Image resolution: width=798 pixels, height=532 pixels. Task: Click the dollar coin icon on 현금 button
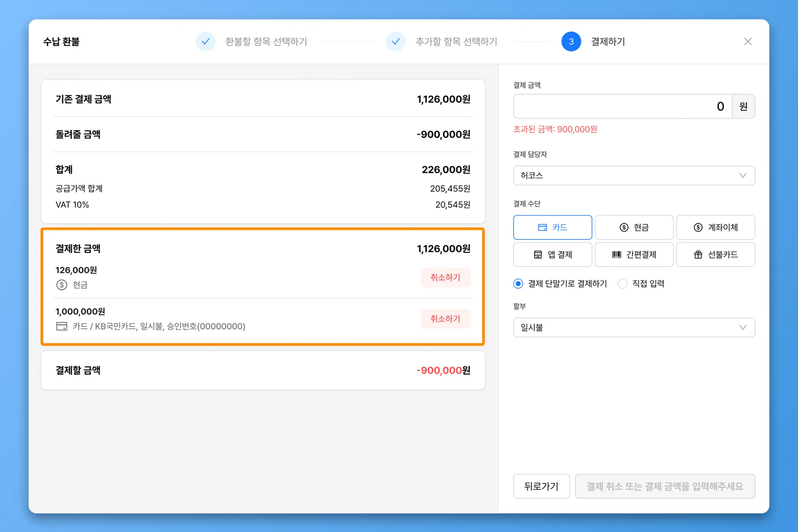624,227
